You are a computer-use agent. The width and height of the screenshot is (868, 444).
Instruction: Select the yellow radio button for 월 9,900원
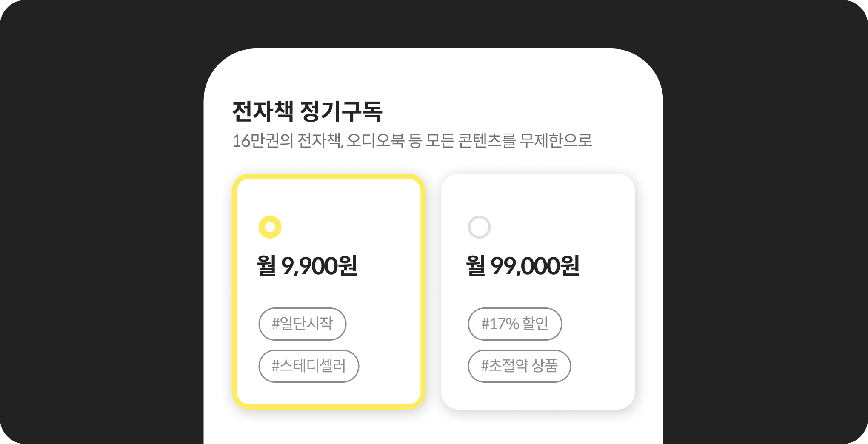pyautogui.click(x=270, y=227)
